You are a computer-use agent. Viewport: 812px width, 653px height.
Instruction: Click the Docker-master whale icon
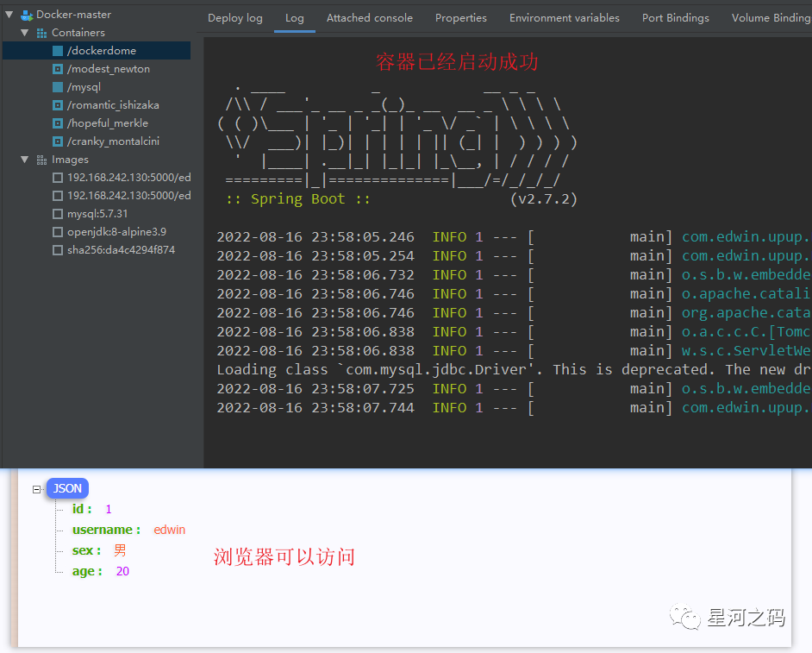pyautogui.click(x=27, y=15)
